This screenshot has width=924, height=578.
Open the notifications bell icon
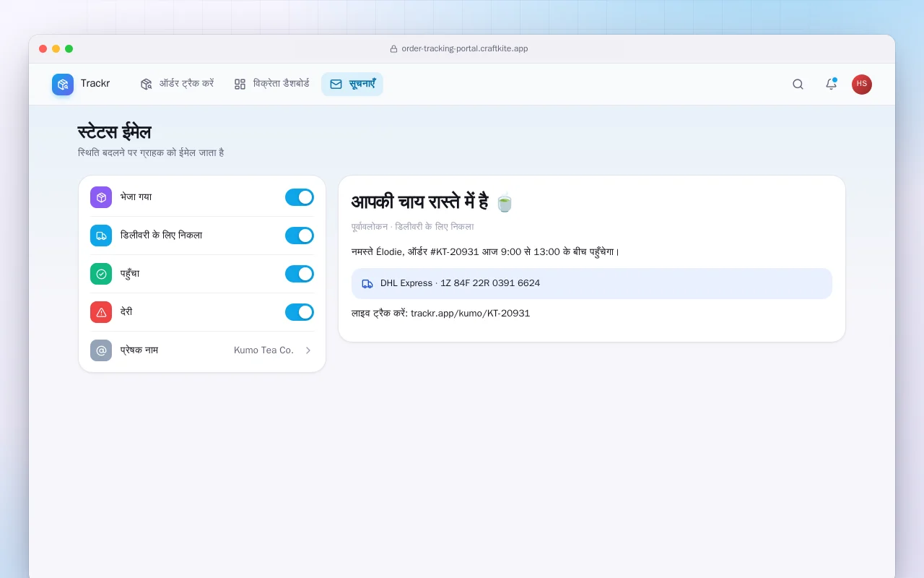coord(831,85)
